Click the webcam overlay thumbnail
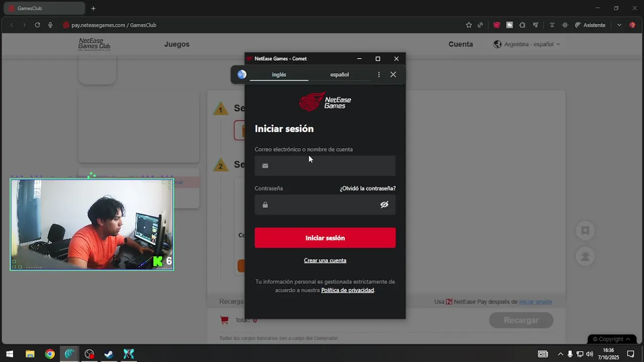The width and height of the screenshot is (644, 362). pyautogui.click(x=92, y=225)
